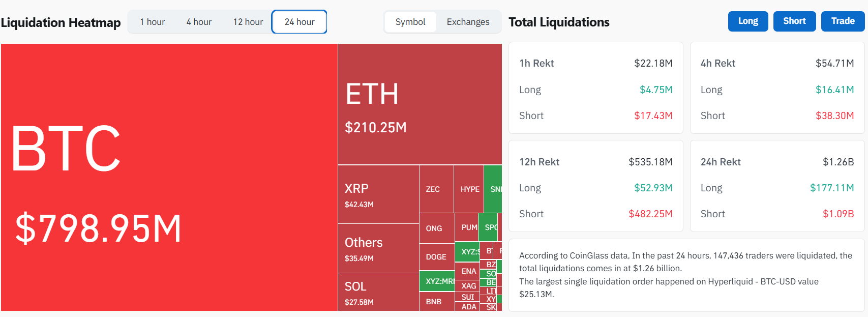Select the DOGE heatmap tile
Viewport: 868px width, 317px height.
(x=437, y=257)
